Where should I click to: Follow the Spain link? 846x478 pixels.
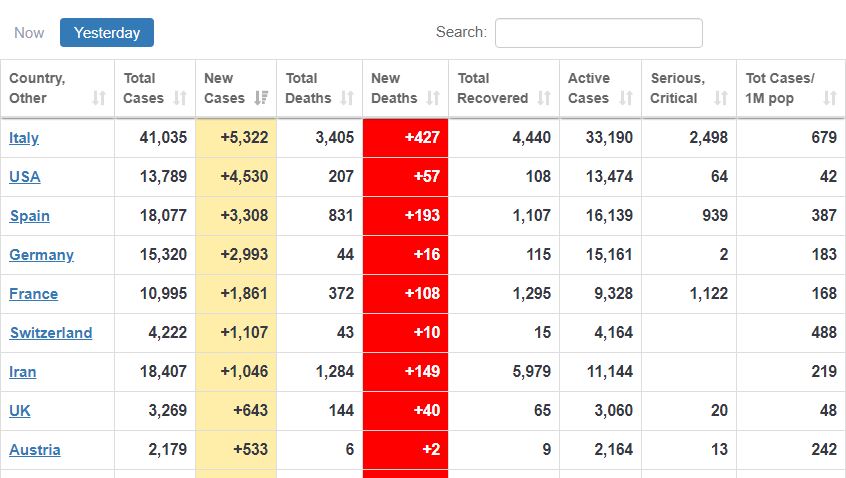click(x=29, y=216)
